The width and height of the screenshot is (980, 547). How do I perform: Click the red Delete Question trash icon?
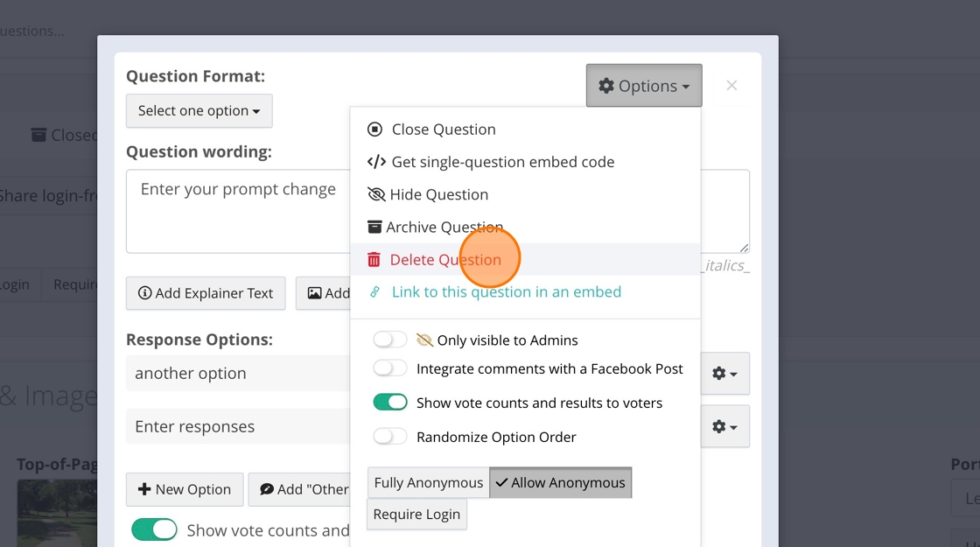[x=374, y=260]
